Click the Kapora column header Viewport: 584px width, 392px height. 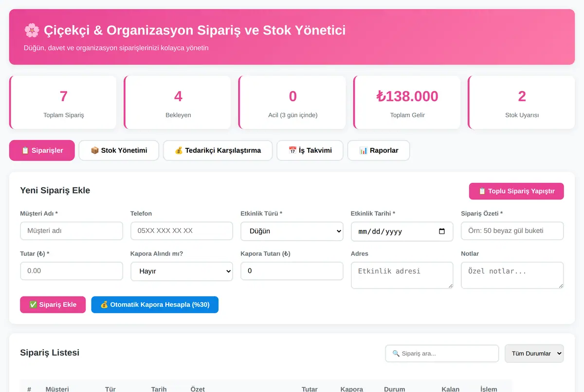coord(352,389)
